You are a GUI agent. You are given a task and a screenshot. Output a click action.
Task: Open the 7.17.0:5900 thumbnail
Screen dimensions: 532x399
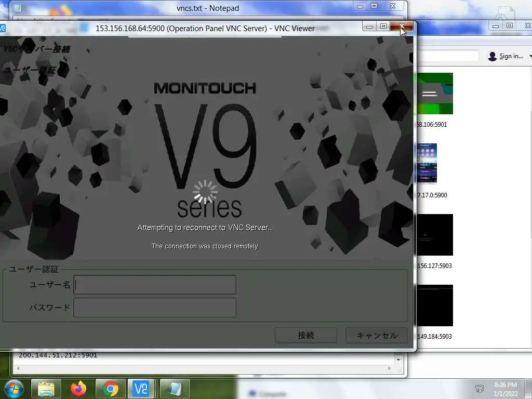(427, 164)
